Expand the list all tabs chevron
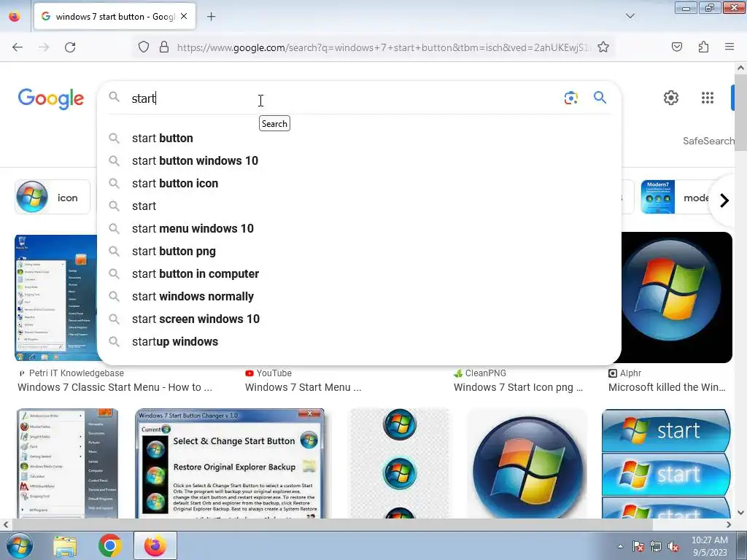747x560 pixels. pos(630,16)
